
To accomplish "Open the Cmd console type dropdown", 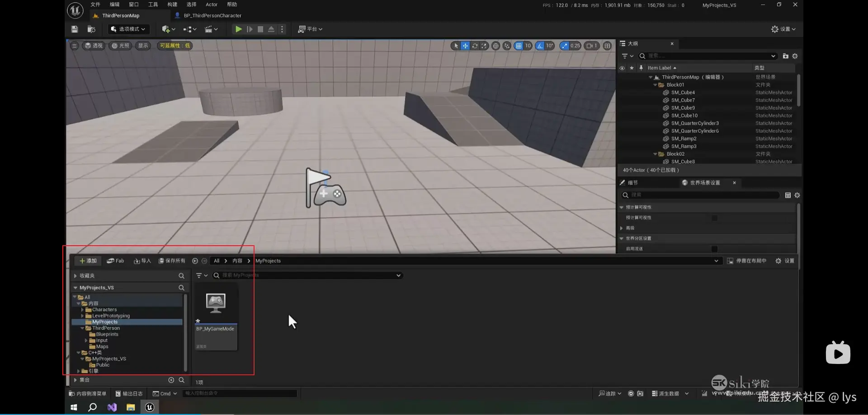I will (x=165, y=394).
